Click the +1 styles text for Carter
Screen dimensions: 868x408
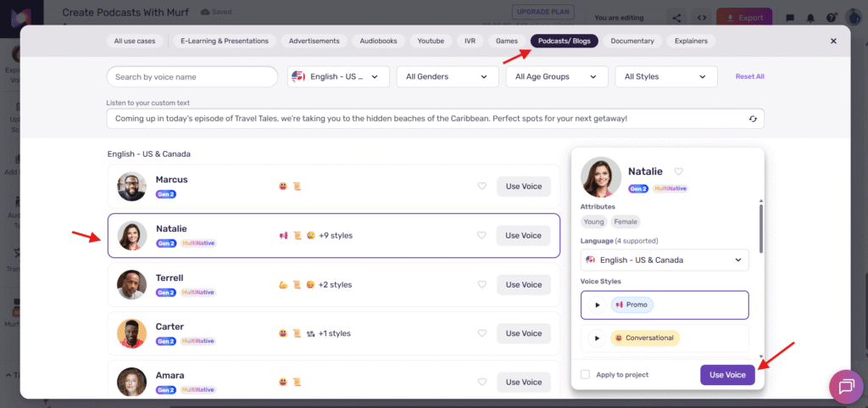coord(334,333)
